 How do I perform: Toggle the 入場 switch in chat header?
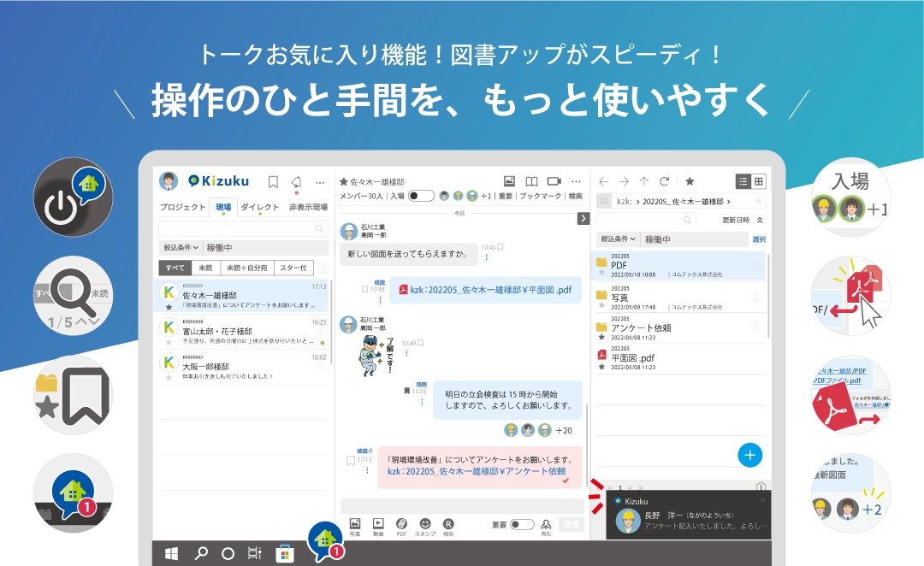(421, 196)
